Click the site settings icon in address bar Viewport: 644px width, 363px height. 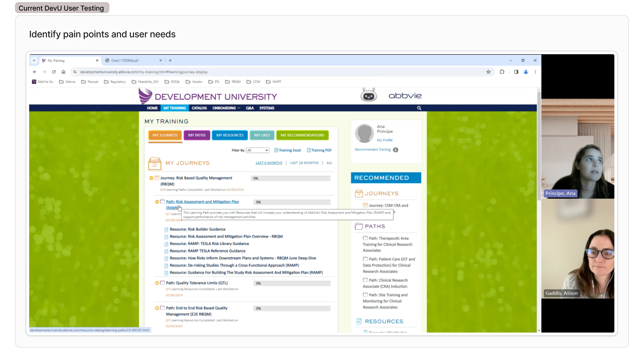click(75, 72)
